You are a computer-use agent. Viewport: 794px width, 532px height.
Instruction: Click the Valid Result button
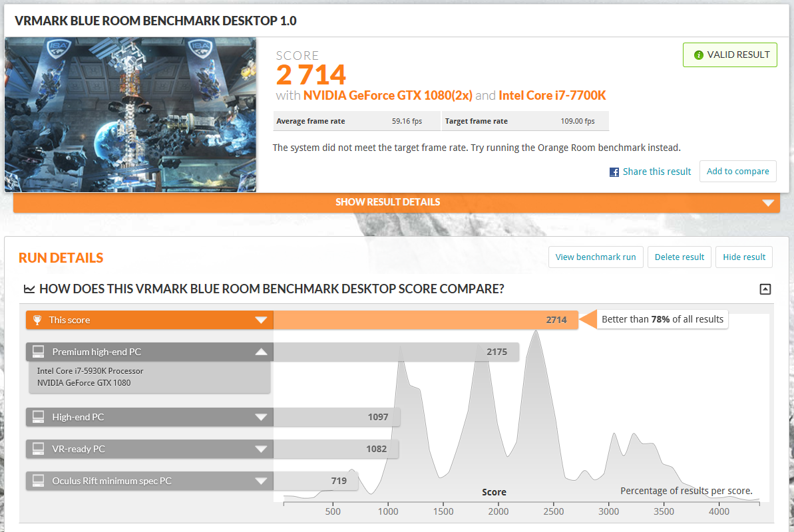729,55
